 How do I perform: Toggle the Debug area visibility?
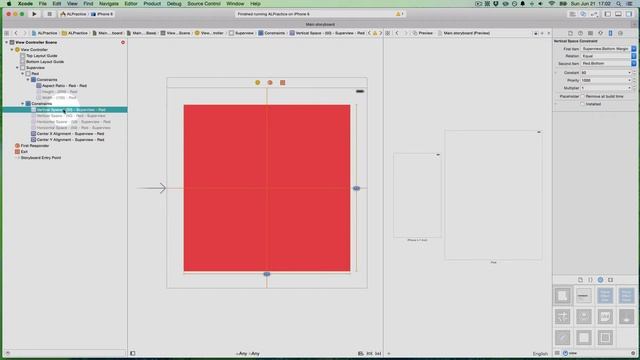pos(618,14)
